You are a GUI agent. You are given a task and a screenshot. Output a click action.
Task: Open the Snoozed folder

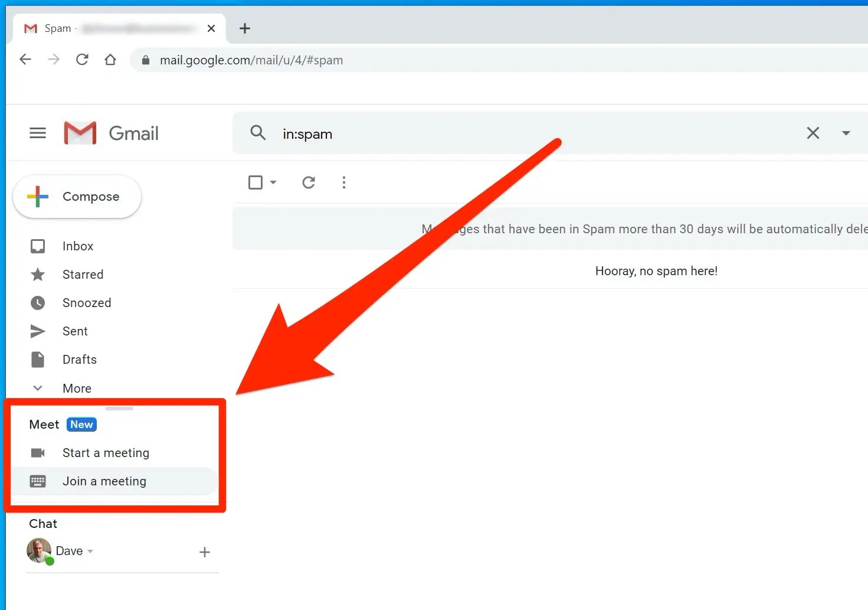click(87, 303)
